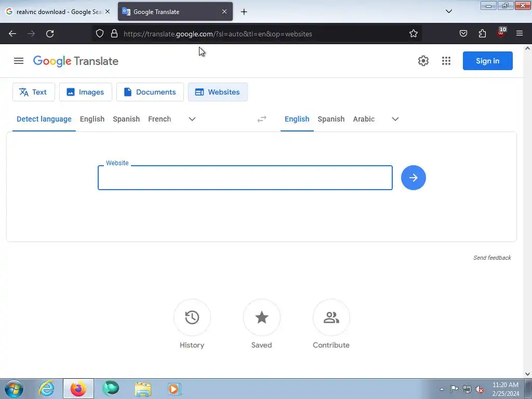Open a new browser tab

(244, 12)
